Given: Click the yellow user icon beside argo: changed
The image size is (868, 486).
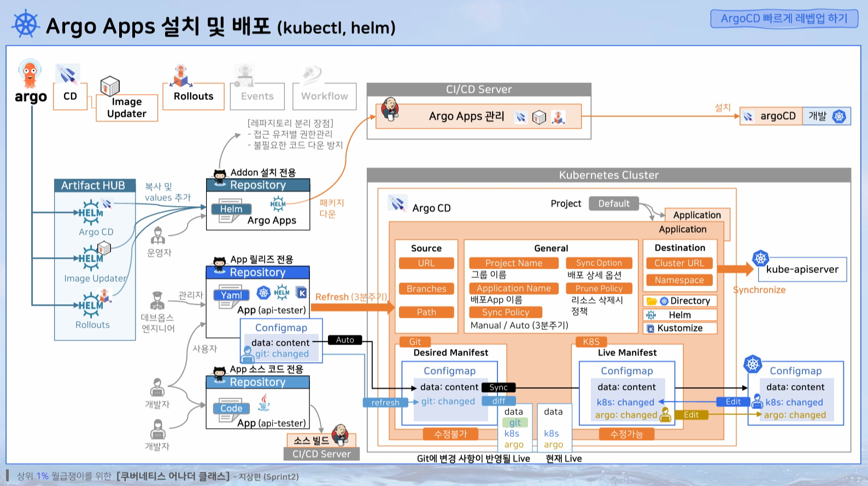Looking at the screenshot, I should click(665, 415).
